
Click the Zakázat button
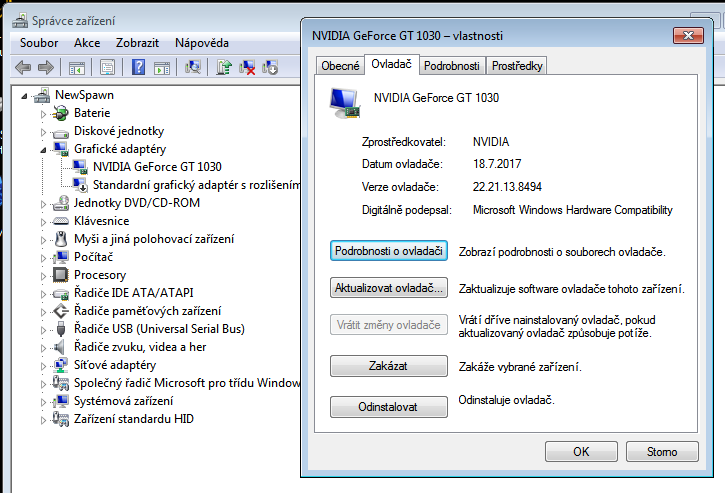389,366
